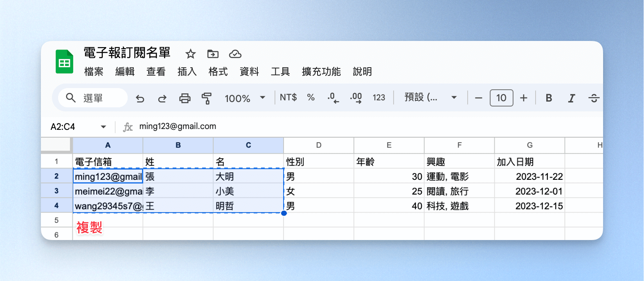The height and width of the screenshot is (281, 644).
Task: Decrease font size with minus button
Action: tap(479, 98)
